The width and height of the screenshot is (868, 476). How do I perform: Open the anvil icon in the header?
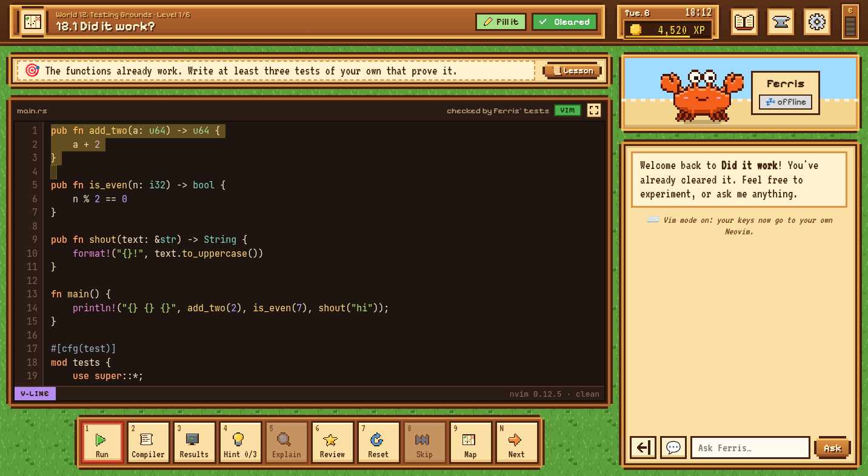click(781, 22)
